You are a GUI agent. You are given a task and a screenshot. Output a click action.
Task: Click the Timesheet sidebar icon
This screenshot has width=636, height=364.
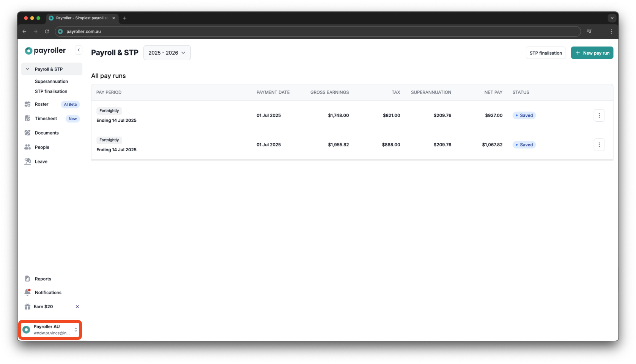[x=27, y=119]
